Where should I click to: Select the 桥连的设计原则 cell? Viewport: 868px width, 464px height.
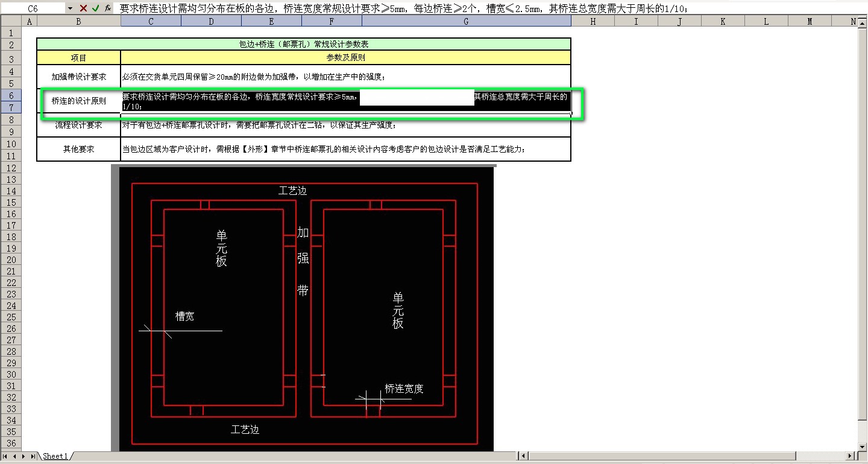pyautogui.click(x=79, y=101)
